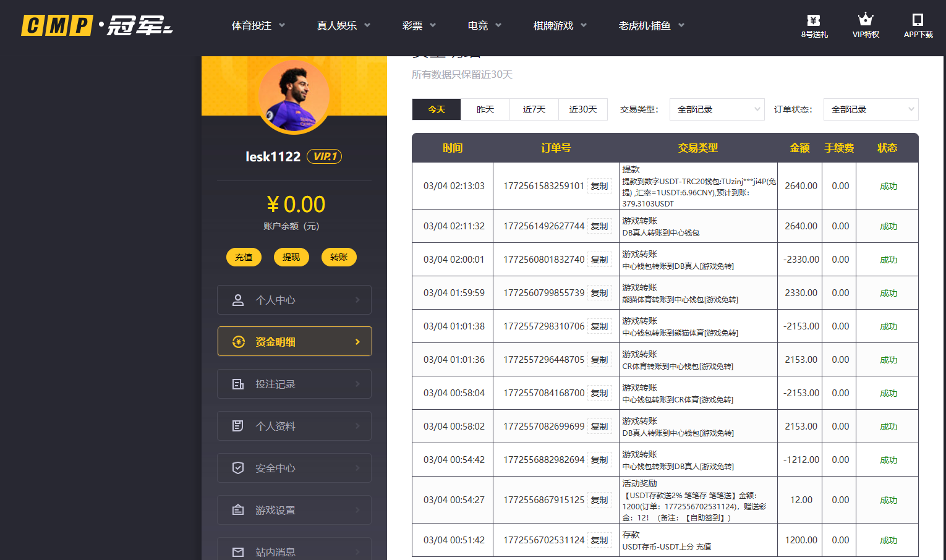The image size is (946, 560).
Task: Click the 8号送礼 gift icon
Action: tap(813, 19)
